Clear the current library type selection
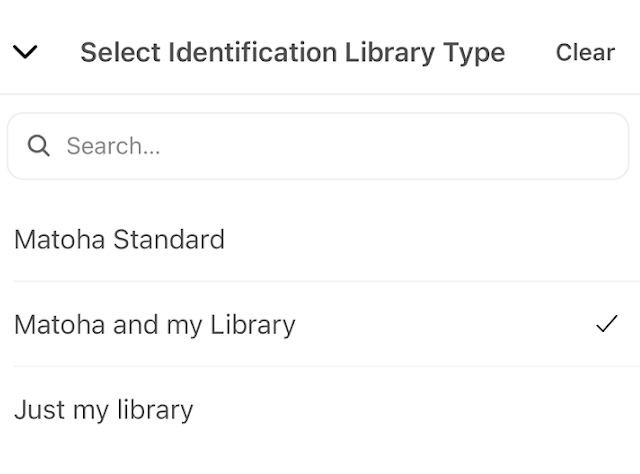Viewport: 640px width, 474px height. (585, 52)
